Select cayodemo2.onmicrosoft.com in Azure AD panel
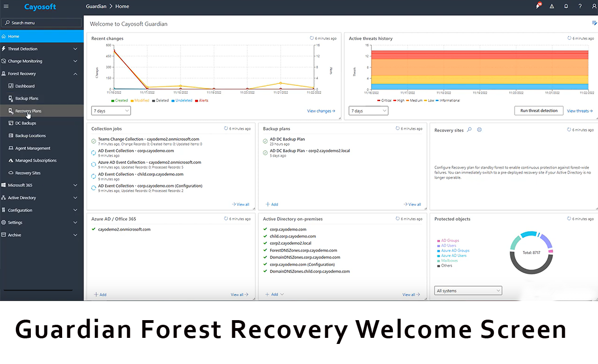 point(124,230)
